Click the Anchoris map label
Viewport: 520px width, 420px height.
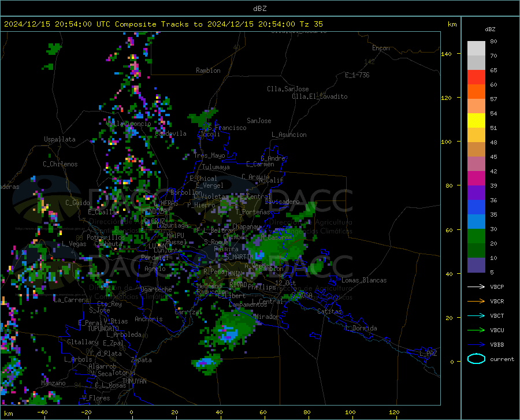(148, 319)
